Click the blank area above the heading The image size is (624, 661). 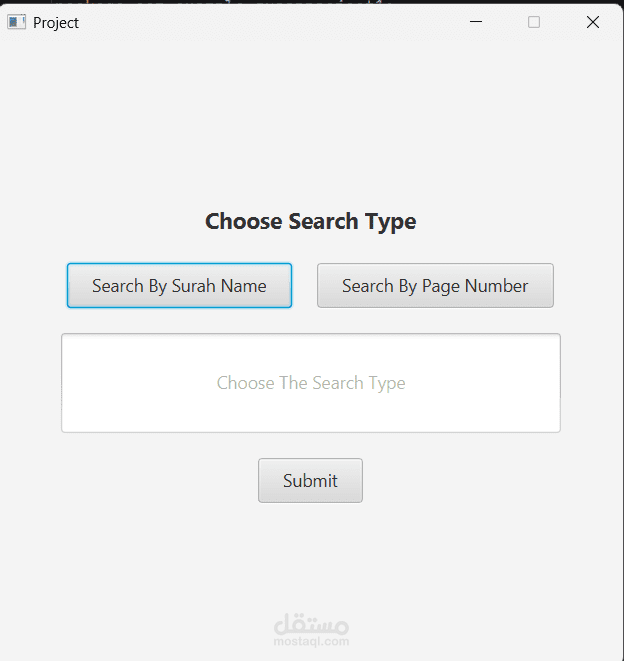click(x=310, y=130)
